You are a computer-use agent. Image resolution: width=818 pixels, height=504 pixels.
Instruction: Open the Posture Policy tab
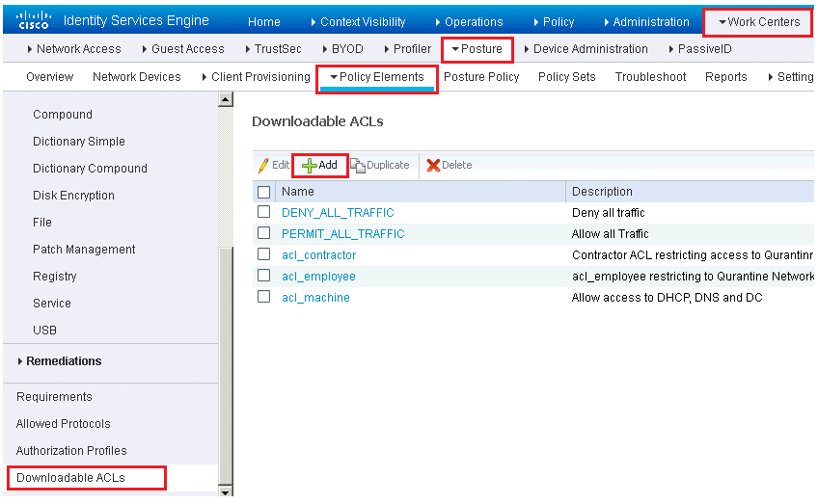click(481, 77)
